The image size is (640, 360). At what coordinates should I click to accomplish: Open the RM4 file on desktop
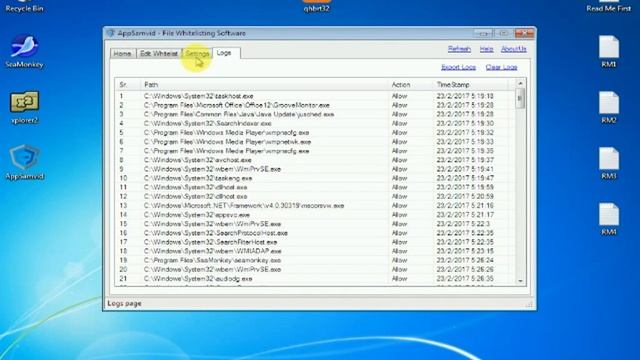[x=609, y=219]
